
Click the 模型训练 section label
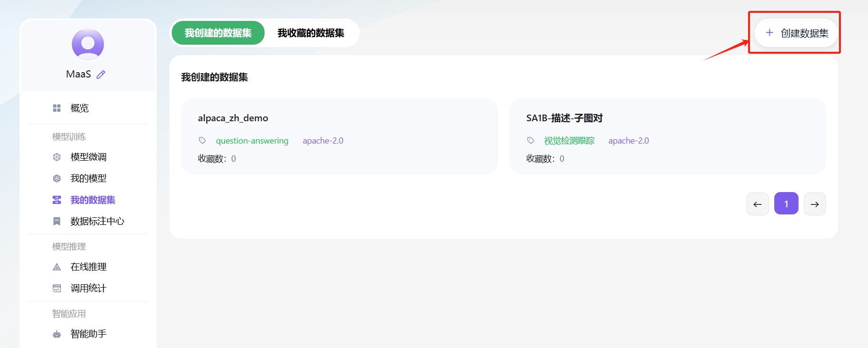click(69, 137)
